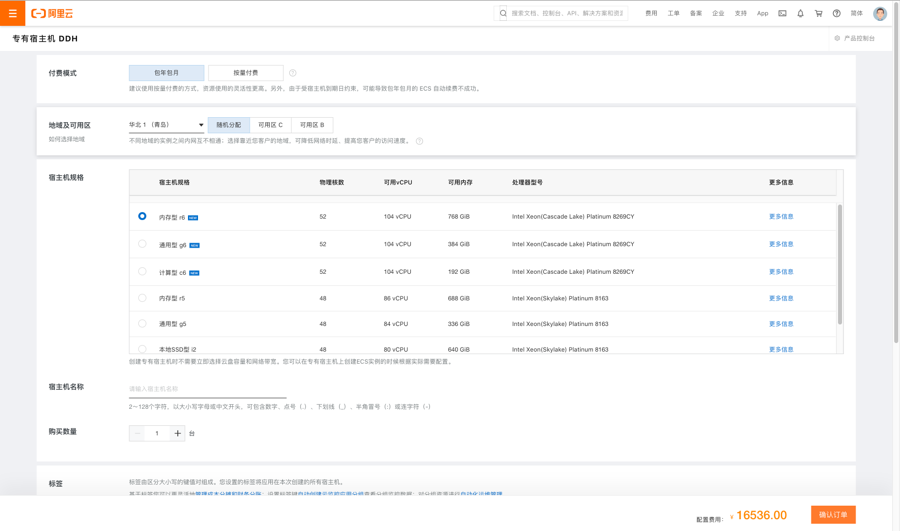Choose 按量付费 payment mode

tap(246, 73)
